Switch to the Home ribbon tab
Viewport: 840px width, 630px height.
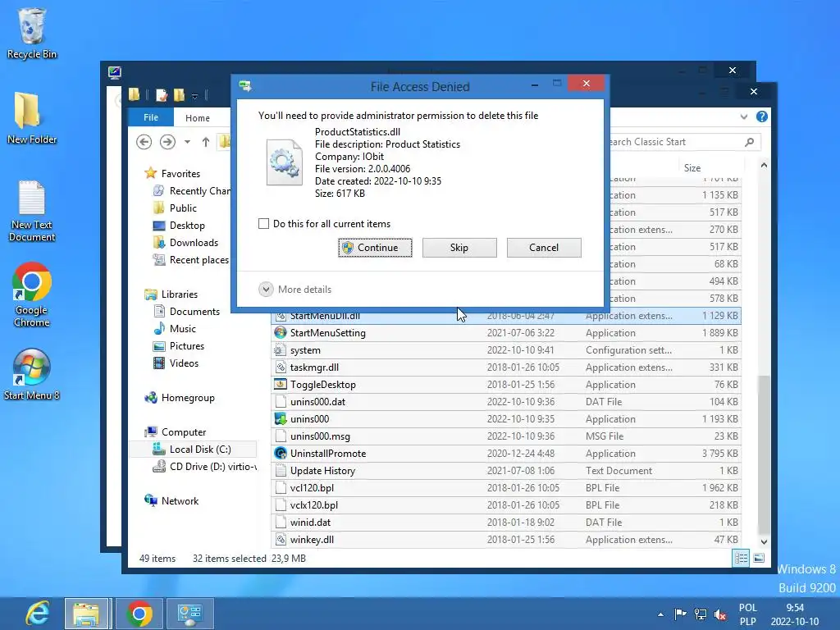[198, 118]
